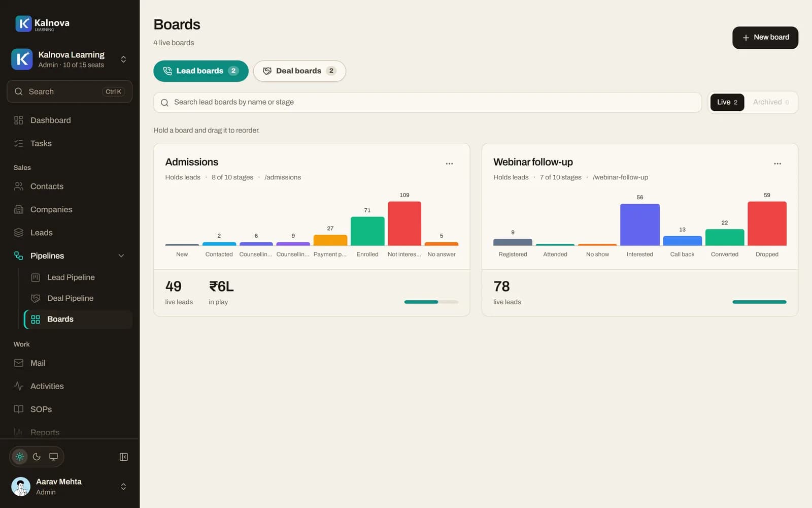812x508 pixels.
Task: Open Lead Pipeline
Action: click(78, 277)
